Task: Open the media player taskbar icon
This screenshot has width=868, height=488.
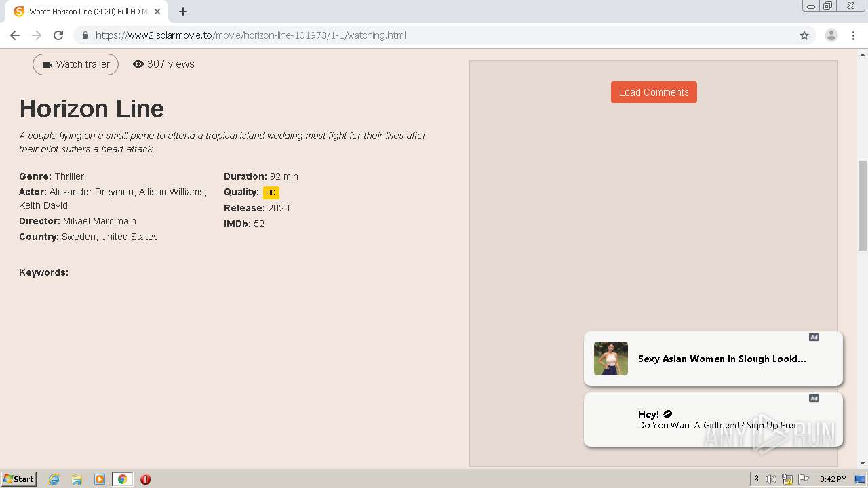Action: pos(100,479)
